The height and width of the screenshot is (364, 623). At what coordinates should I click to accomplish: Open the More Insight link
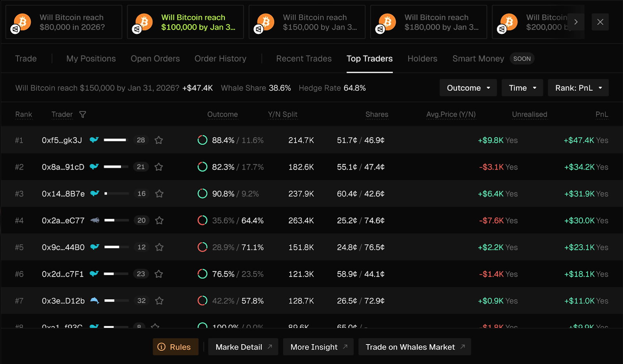click(318, 347)
